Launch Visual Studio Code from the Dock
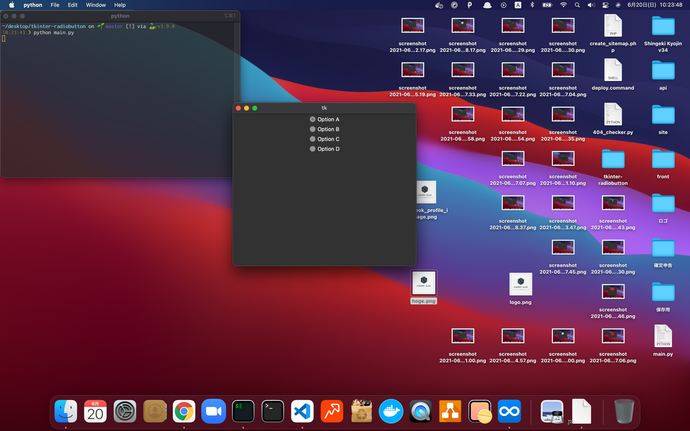690x431 pixels. click(x=302, y=411)
